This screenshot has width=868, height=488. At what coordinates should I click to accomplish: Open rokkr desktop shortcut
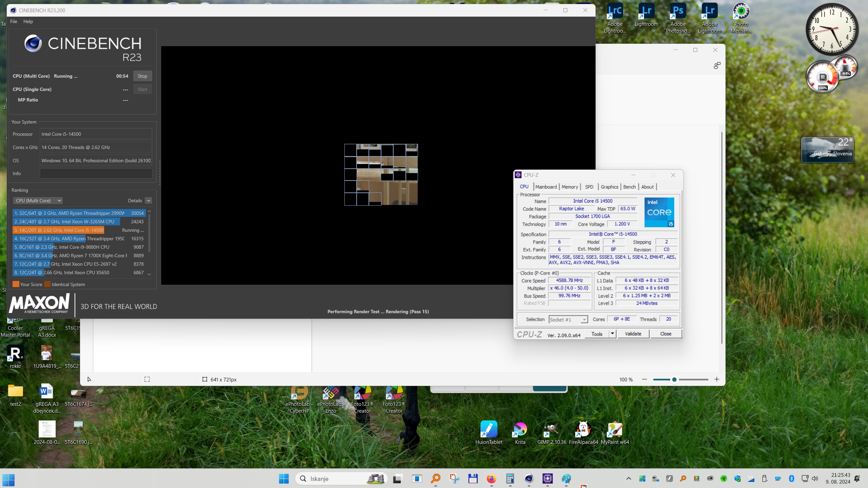pos(15,357)
